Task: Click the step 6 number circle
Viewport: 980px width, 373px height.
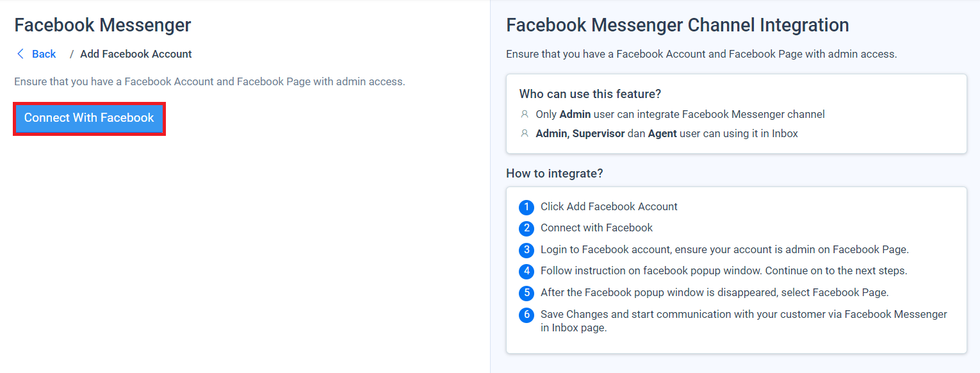Action: (527, 315)
